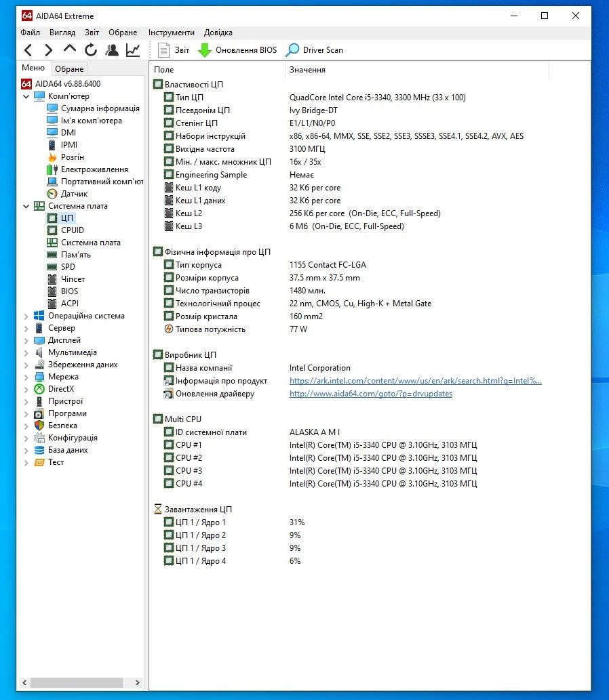Go up one level with the up arrow icon
Image resolution: width=609 pixels, height=700 pixels.
pos(70,49)
